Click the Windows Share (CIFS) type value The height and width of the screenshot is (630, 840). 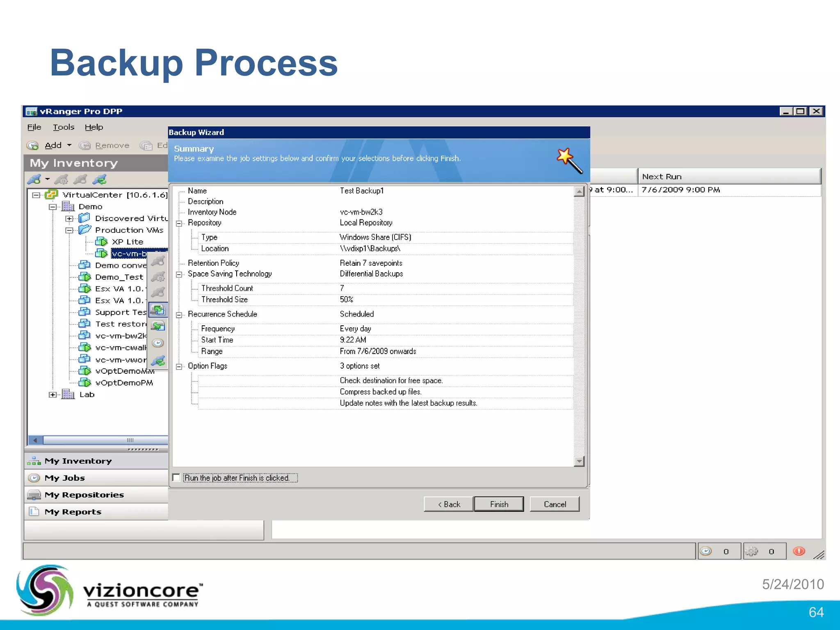375,237
